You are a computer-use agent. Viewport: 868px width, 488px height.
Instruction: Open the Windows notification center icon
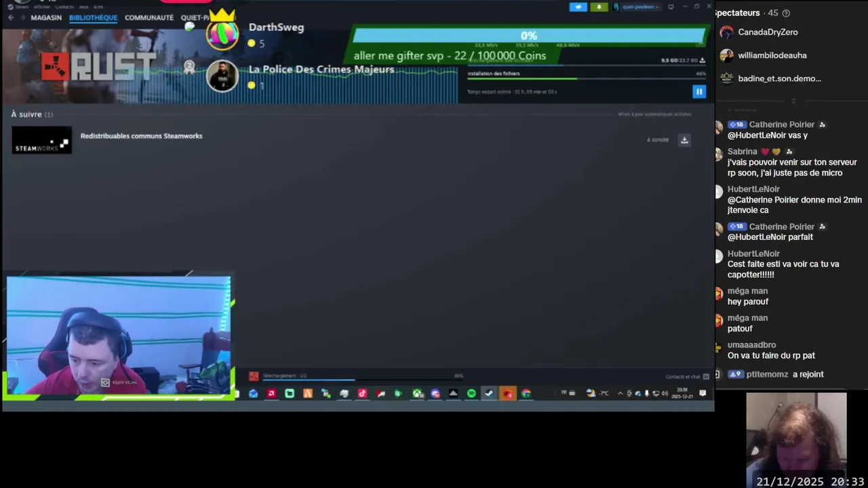tap(703, 393)
